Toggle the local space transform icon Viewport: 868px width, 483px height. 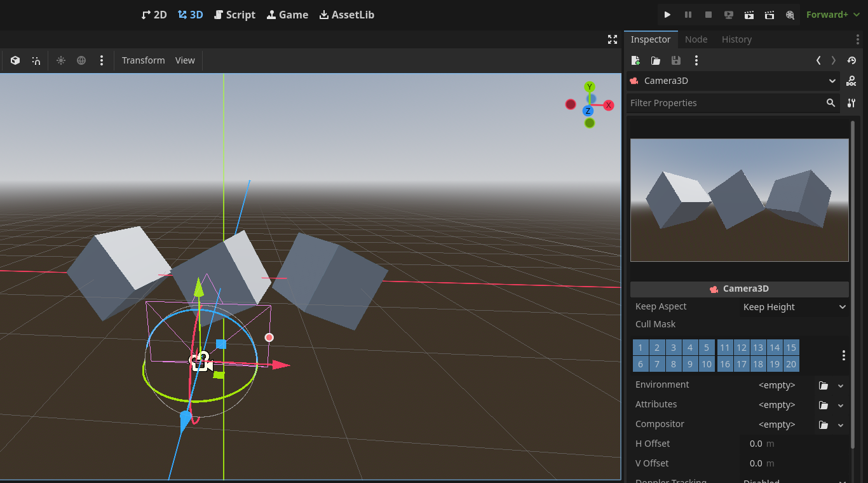[x=15, y=60]
